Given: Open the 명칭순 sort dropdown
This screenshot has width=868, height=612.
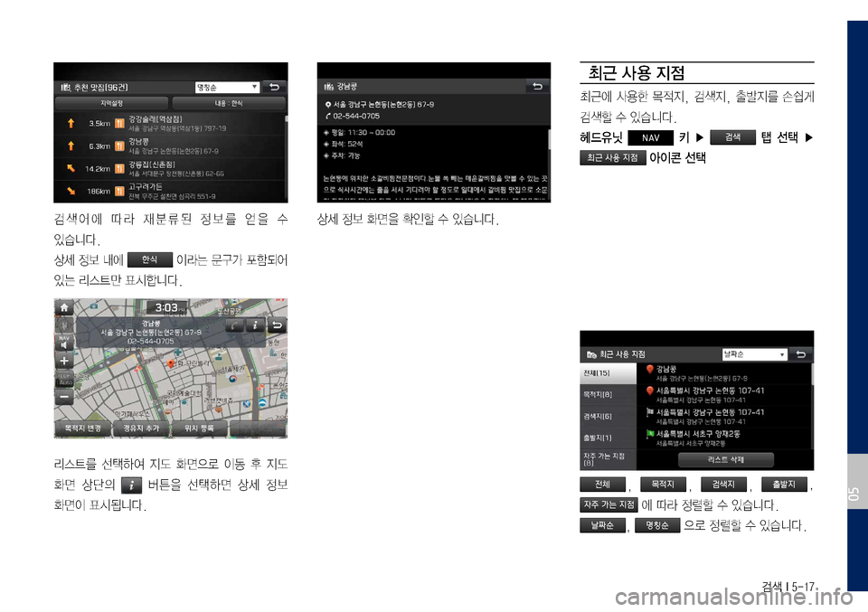Looking at the screenshot, I should (227, 88).
